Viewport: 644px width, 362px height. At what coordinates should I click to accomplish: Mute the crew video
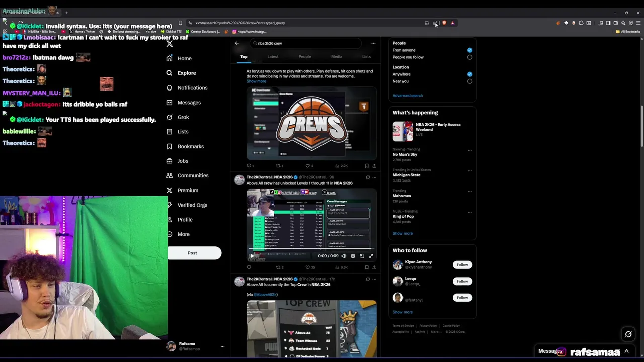click(x=344, y=256)
